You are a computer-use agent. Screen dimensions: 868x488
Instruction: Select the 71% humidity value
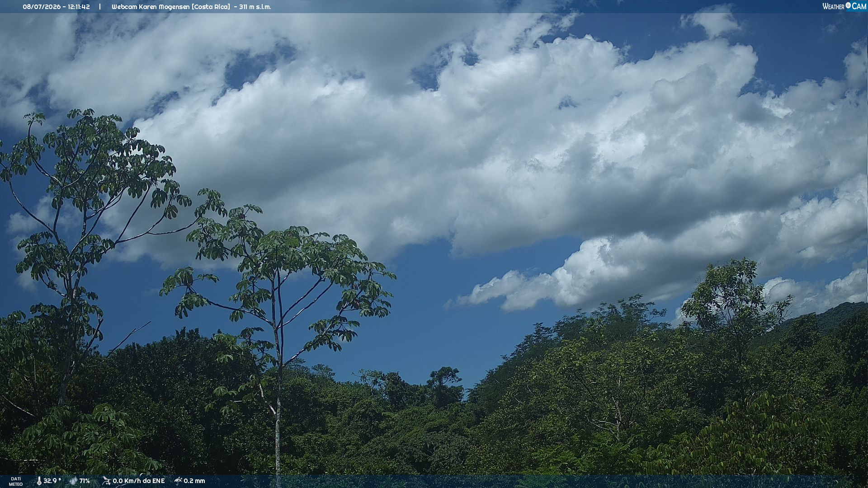tap(85, 481)
